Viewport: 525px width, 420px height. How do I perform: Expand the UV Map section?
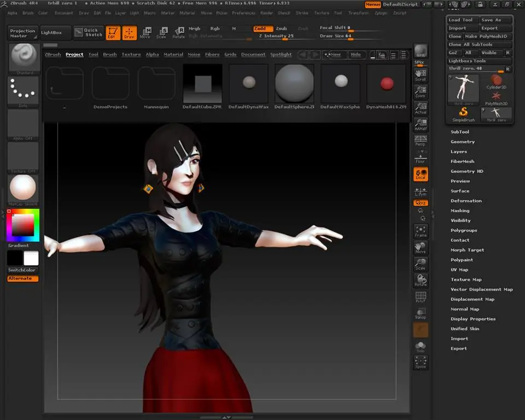click(x=459, y=270)
